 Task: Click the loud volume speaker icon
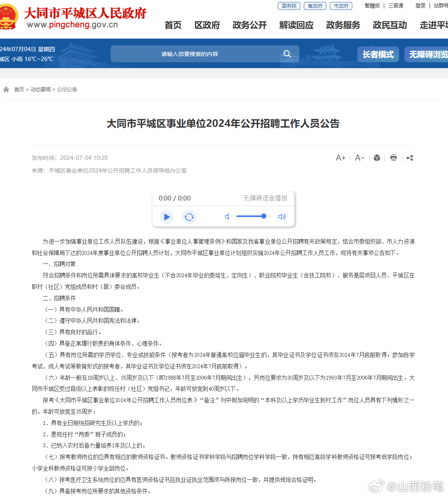click(x=282, y=217)
